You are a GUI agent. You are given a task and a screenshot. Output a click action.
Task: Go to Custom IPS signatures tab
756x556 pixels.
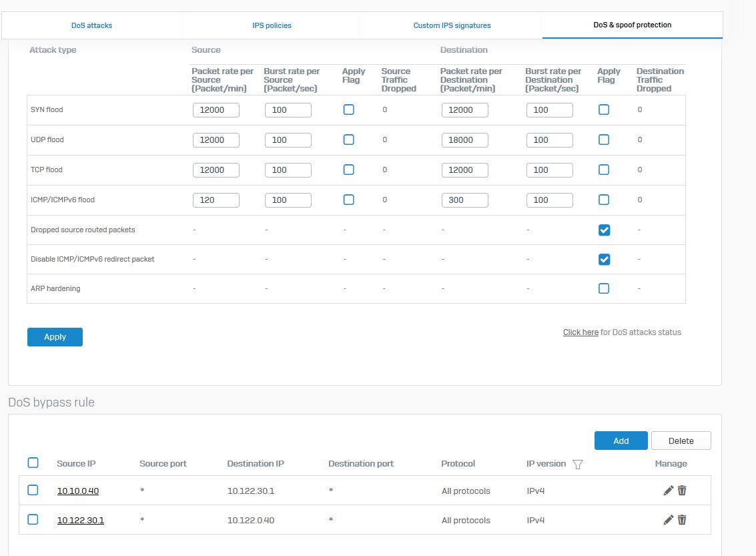(452, 25)
